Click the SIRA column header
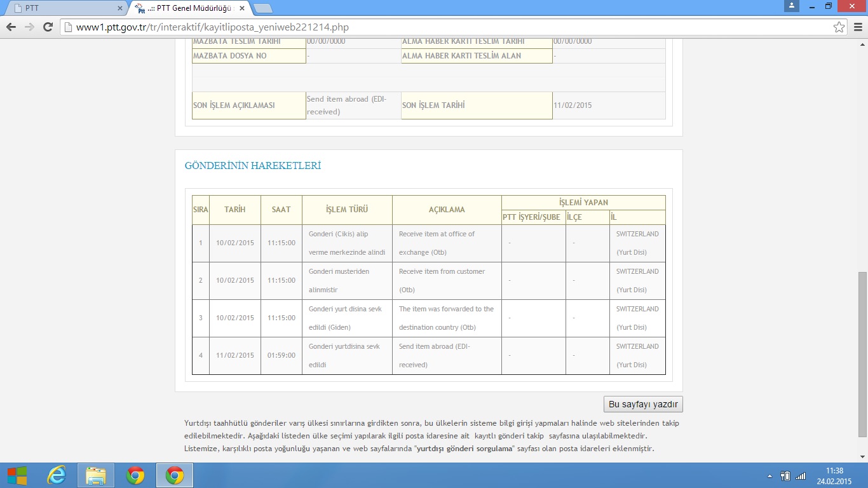 (201, 210)
